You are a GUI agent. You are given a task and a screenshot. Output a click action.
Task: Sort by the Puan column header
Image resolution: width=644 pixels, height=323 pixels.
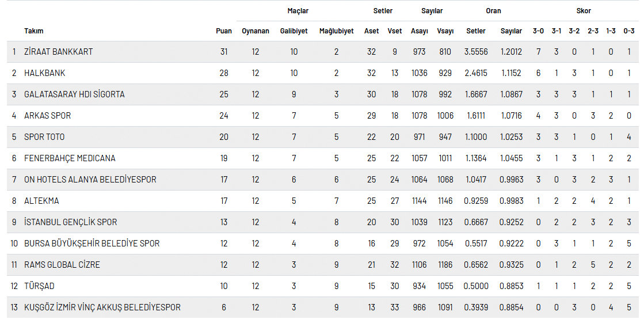coord(224,31)
